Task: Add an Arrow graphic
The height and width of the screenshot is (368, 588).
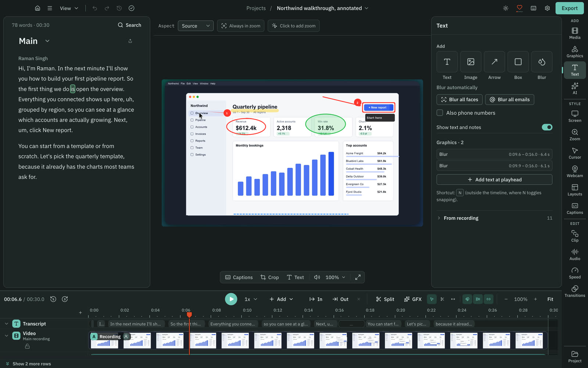Action: [x=494, y=62]
